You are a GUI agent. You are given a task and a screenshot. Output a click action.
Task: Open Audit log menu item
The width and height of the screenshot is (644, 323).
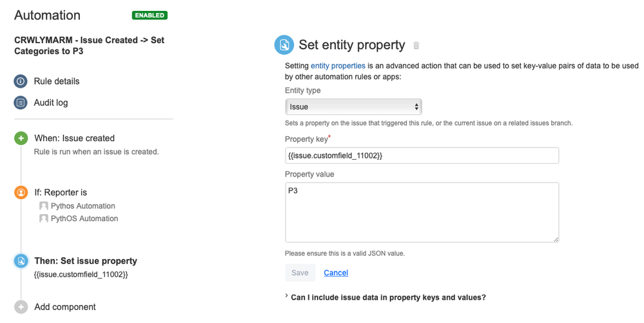tap(51, 103)
